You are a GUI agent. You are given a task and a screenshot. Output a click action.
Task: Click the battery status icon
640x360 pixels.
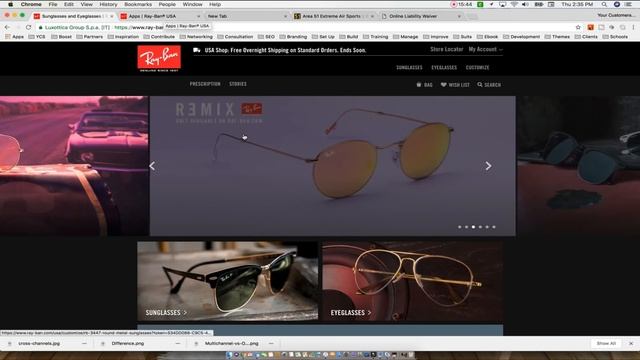coord(539,4)
